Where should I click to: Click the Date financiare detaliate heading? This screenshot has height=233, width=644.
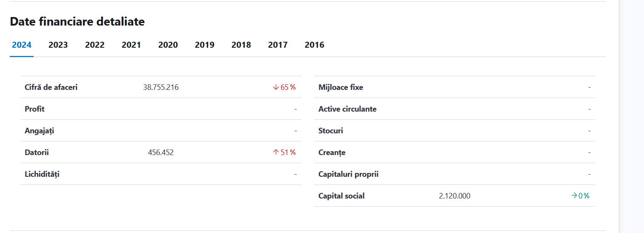[x=77, y=22]
